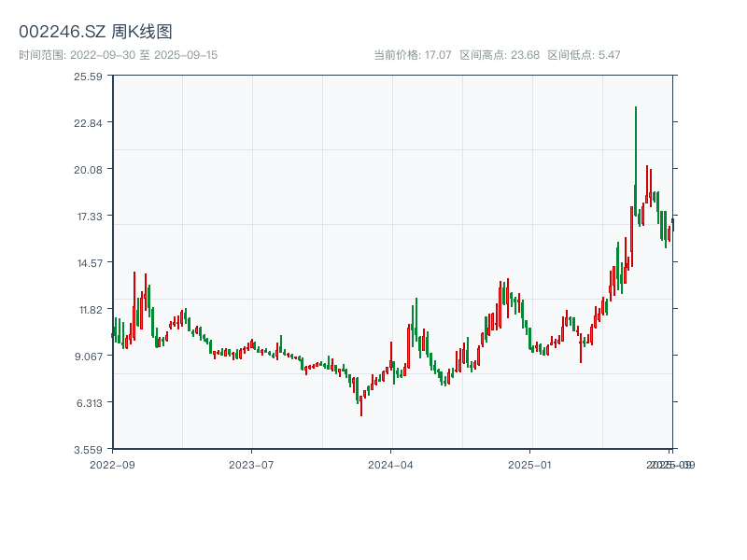Click y-axis label 3.559
The image size is (747, 560).
(88, 450)
